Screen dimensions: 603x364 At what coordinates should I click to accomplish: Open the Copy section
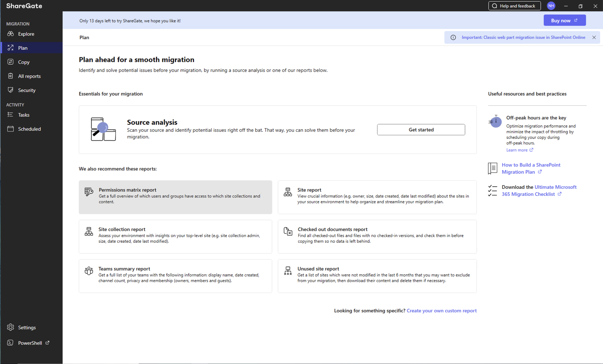click(x=32, y=62)
